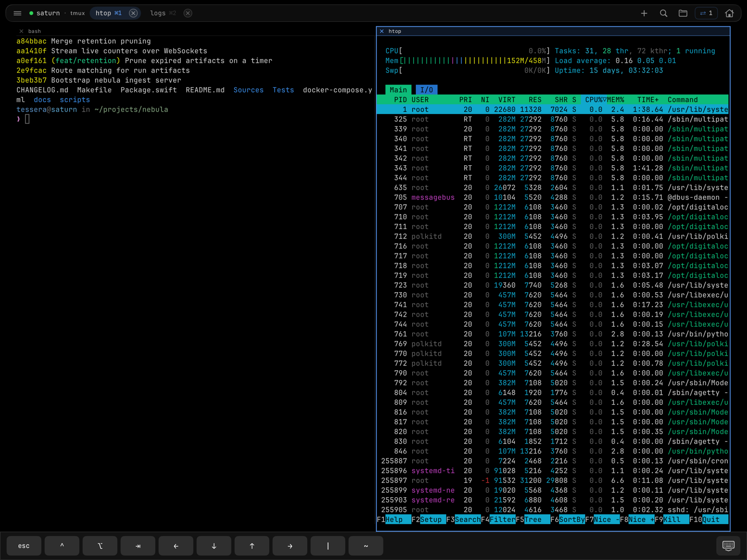Click F8 Nice + in htop footer
The height and width of the screenshot is (560, 747).
[x=637, y=520]
